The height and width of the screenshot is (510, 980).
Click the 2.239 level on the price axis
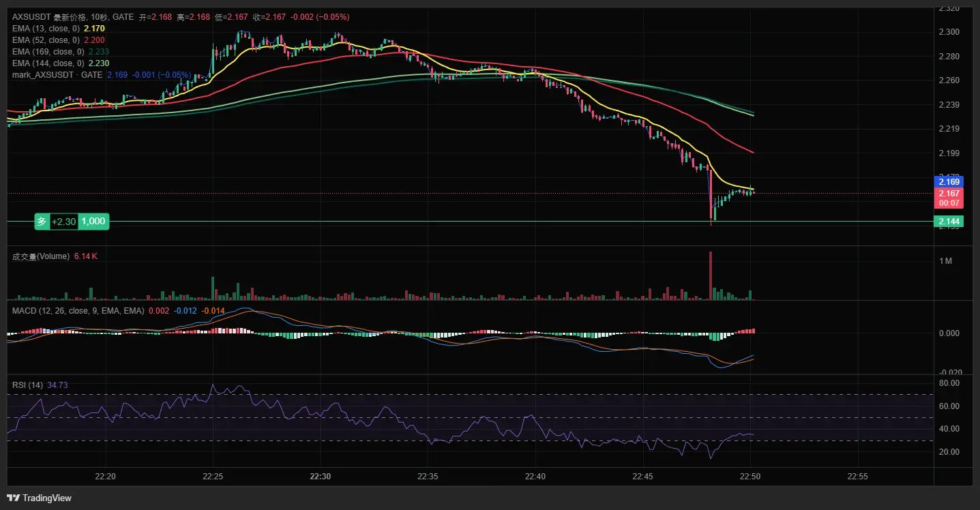[x=949, y=105]
